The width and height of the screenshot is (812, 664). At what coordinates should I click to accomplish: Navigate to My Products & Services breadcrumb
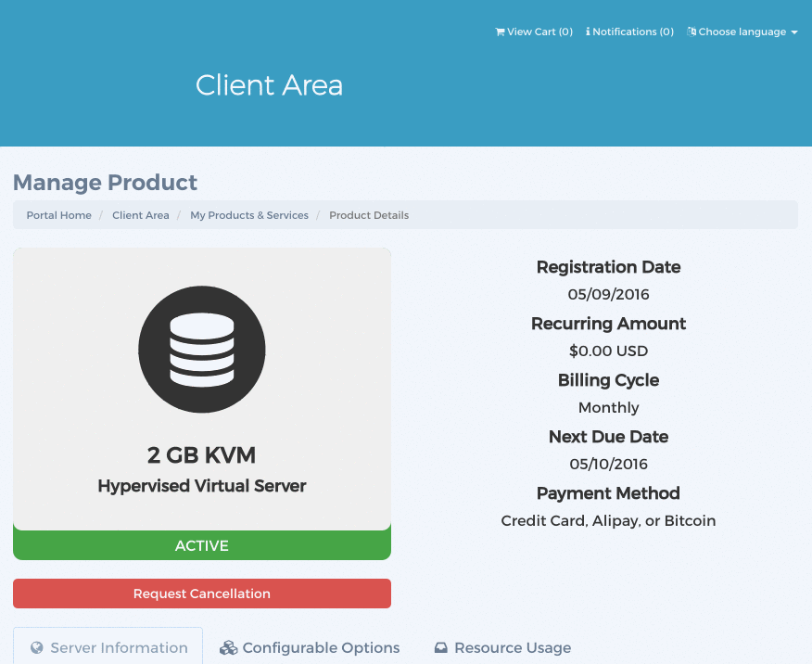coord(249,215)
